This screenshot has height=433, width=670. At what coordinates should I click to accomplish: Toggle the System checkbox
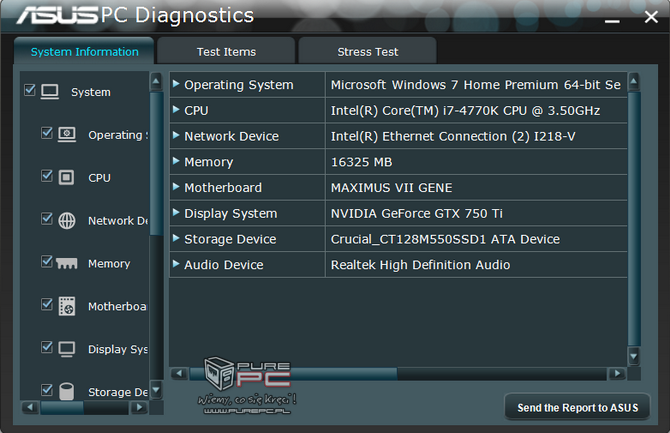click(x=30, y=90)
